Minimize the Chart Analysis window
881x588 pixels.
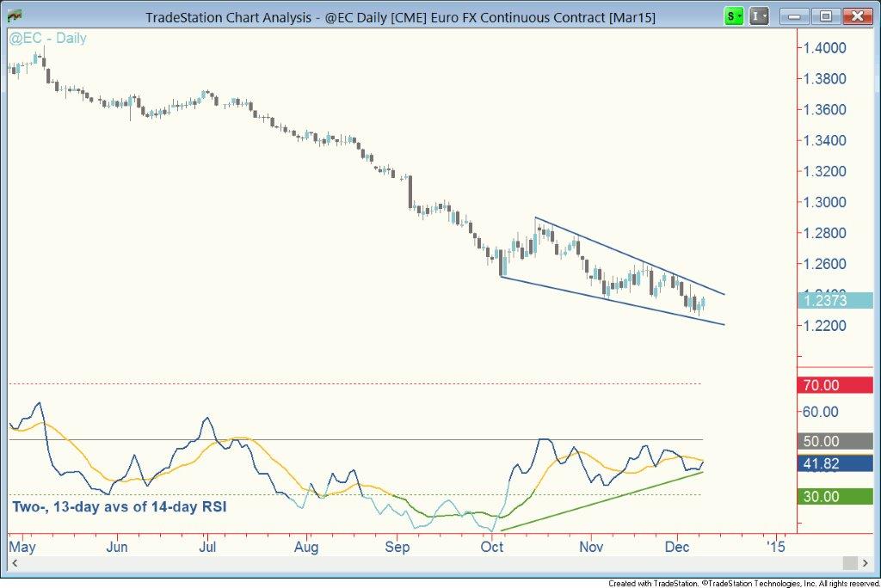798,15
